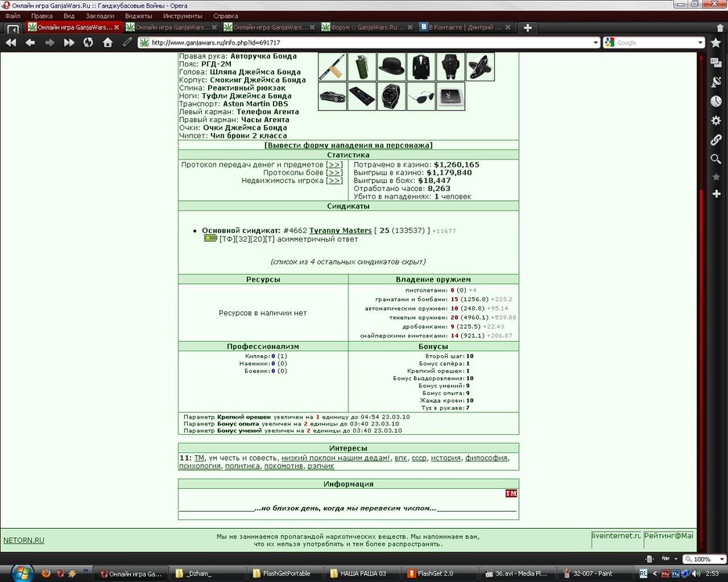
Task: Click the wristwatch item image
Action: click(x=391, y=96)
